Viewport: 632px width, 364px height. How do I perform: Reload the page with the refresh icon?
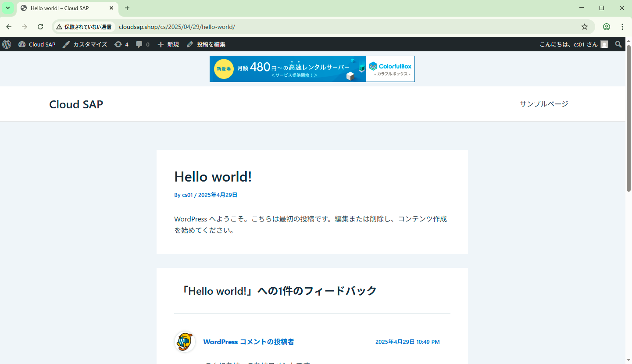(40, 27)
